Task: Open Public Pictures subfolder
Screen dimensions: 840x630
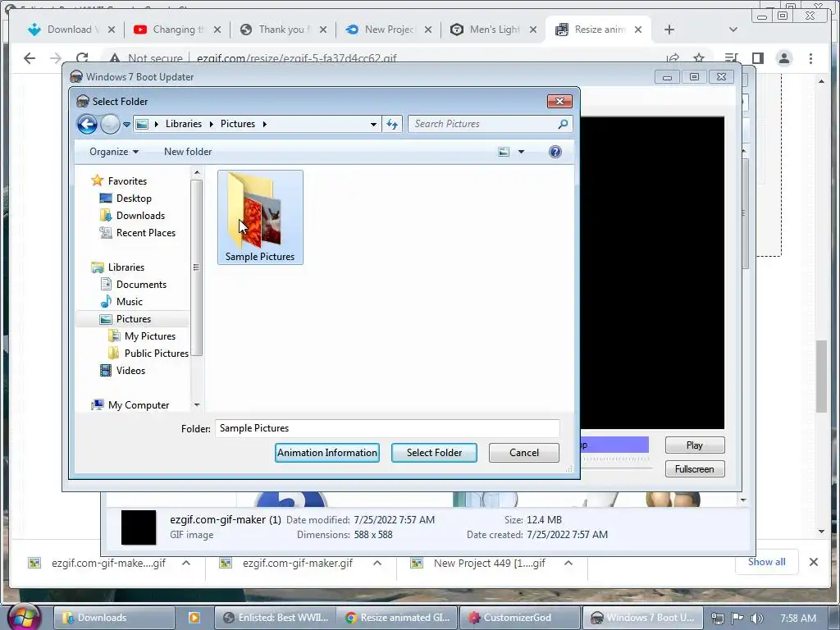Action: coord(148,353)
